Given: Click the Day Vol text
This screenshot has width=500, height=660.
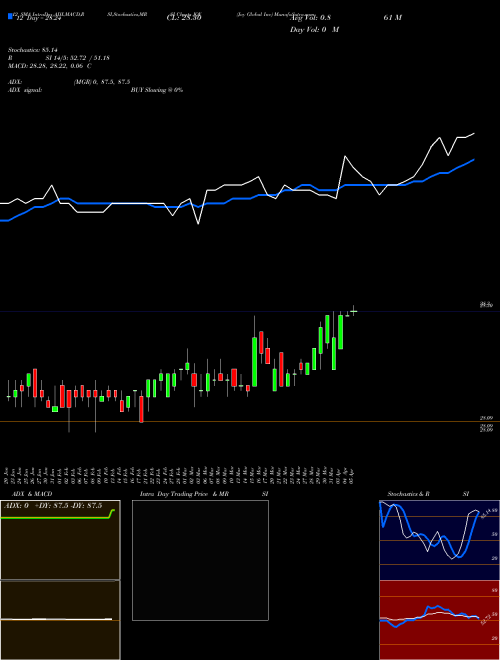Looking at the screenshot, I should tap(314, 30).
